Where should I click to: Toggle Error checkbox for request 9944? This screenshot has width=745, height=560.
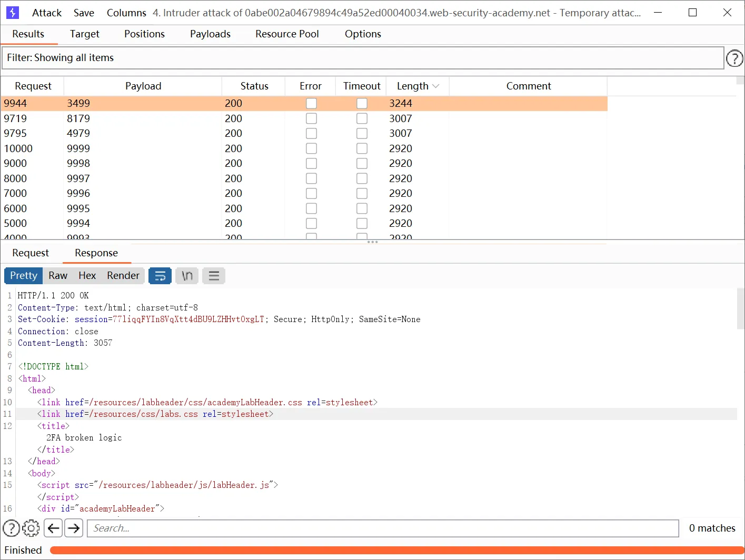(311, 103)
